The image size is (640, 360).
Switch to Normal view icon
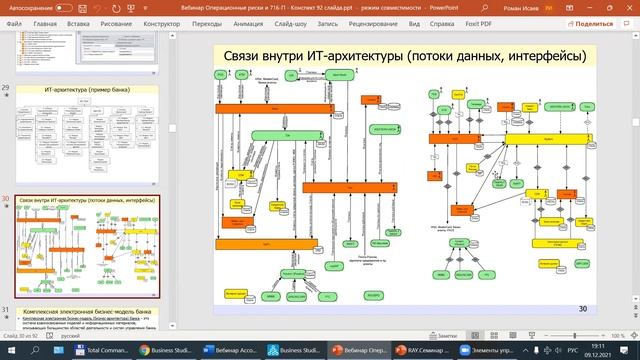(475, 336)
